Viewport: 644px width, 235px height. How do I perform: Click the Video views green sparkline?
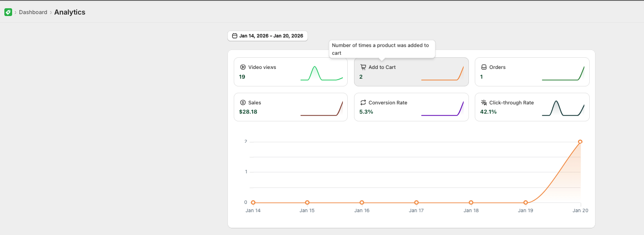coord(322,73)
